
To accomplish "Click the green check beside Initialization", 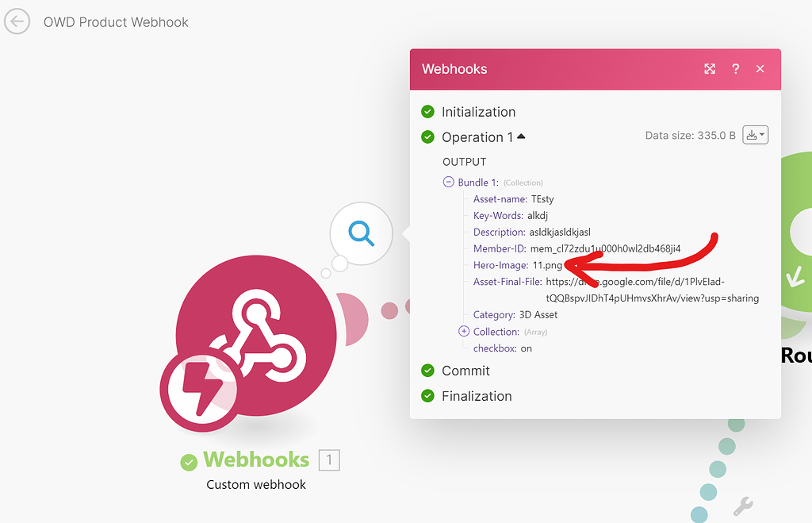I will [429, 112].
